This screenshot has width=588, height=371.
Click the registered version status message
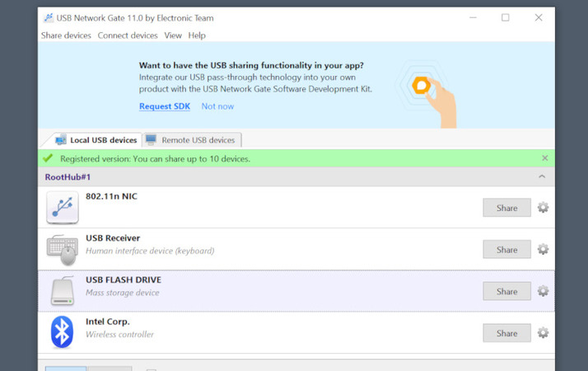(x=156, y=159)
